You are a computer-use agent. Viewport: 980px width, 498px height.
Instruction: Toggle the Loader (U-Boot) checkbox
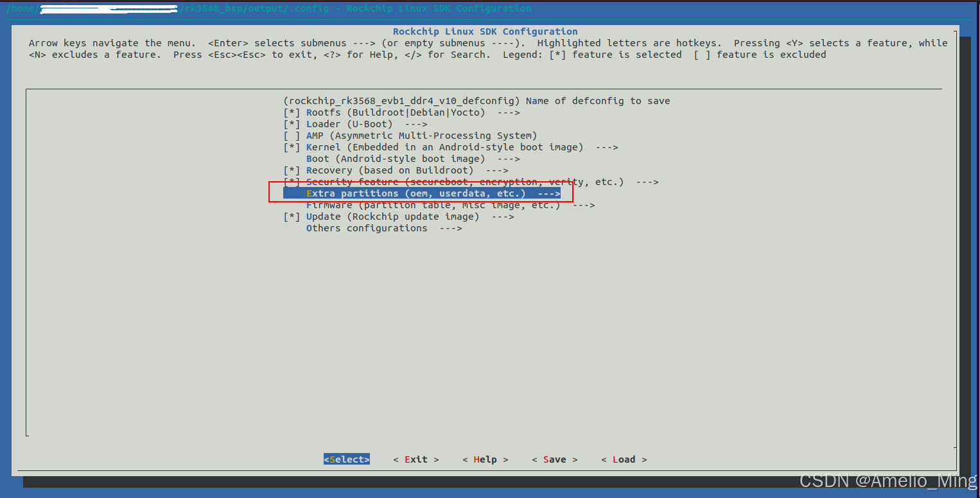[x=292, y=124]
